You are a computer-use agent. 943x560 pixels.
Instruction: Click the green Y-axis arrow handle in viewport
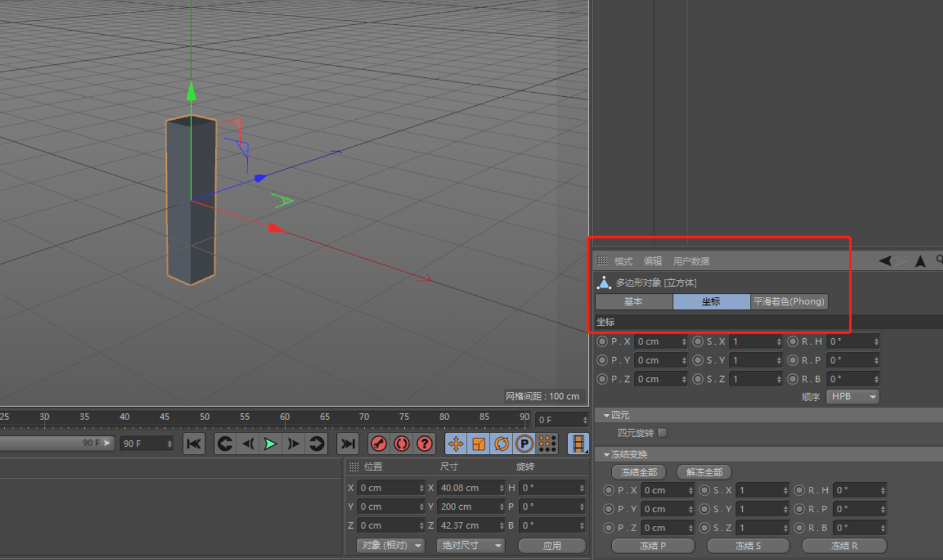191,91
